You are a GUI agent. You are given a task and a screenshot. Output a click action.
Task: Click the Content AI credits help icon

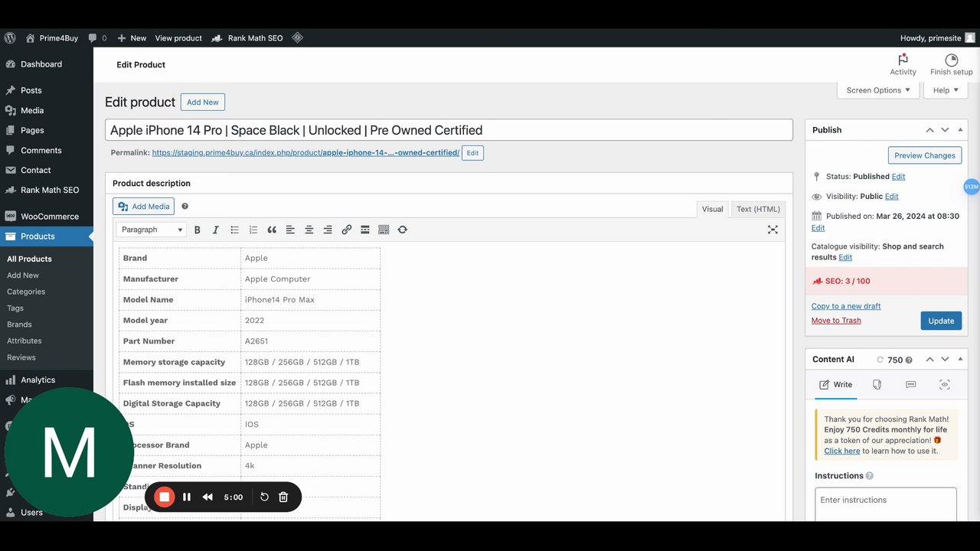[909, 360]
